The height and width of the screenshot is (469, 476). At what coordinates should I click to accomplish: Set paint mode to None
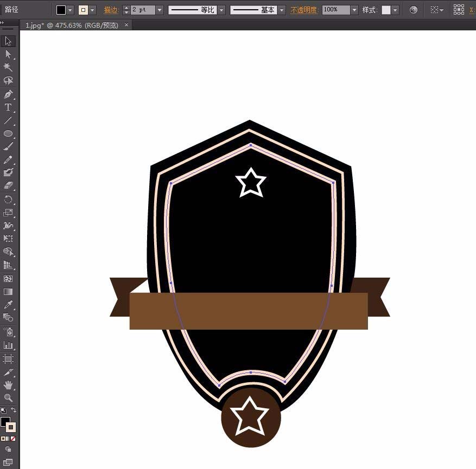14,438
